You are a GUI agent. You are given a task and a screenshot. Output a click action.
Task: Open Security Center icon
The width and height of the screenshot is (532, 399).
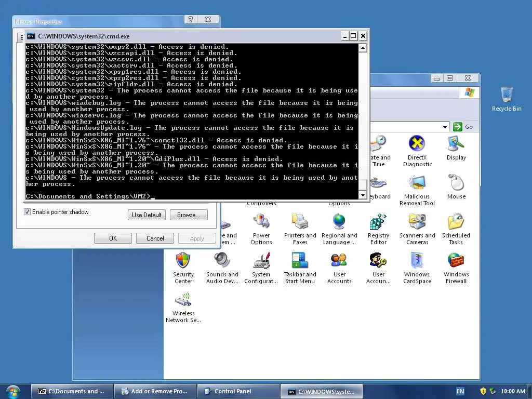[x=183, y=268]
